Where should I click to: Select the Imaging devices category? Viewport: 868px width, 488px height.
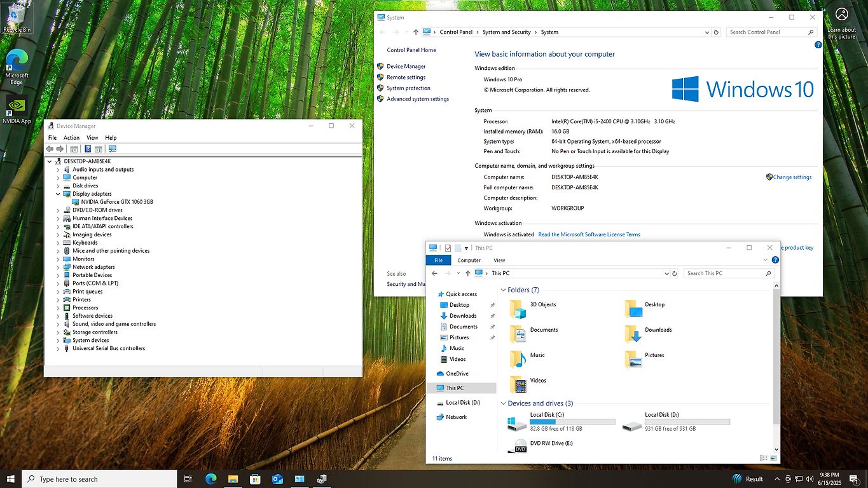click(x=92, y=234)
